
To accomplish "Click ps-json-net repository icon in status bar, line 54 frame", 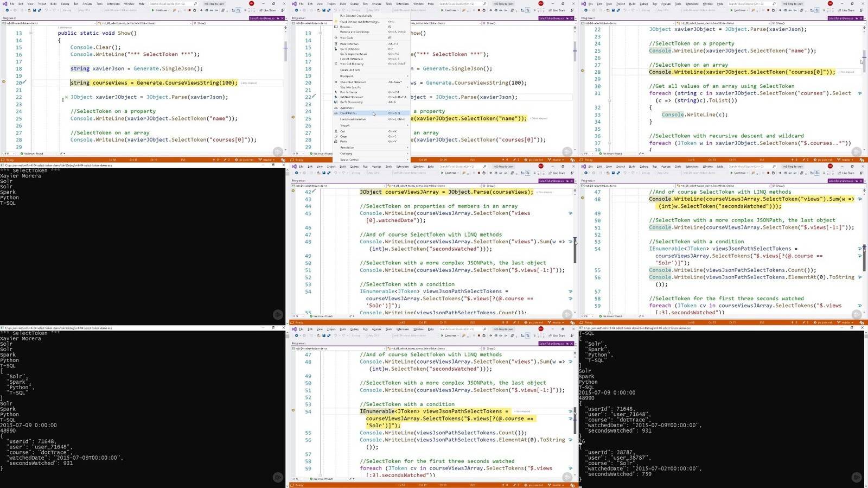I will [x=526, y=485].
